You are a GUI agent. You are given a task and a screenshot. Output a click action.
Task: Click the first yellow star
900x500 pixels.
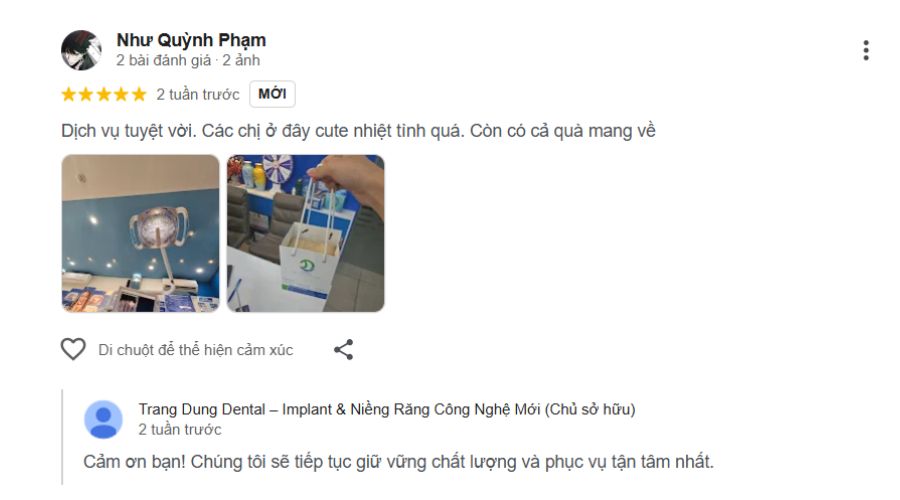click(x=69, y=94)
